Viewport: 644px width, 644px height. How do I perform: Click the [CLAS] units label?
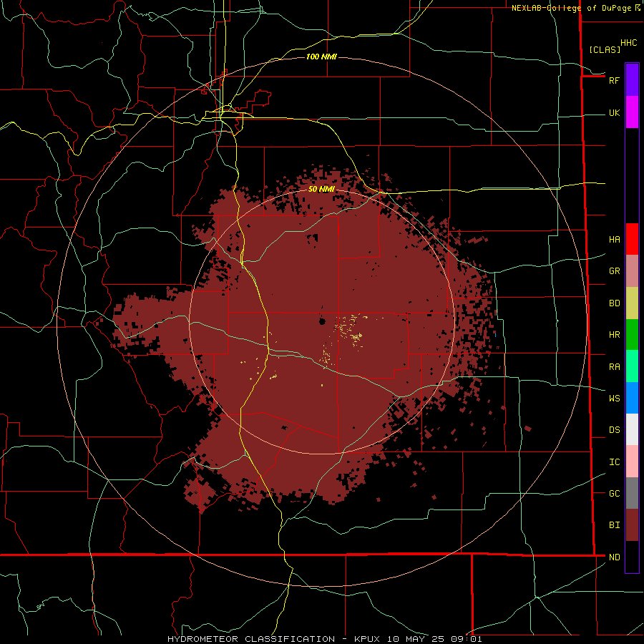[x=605, y=49]
